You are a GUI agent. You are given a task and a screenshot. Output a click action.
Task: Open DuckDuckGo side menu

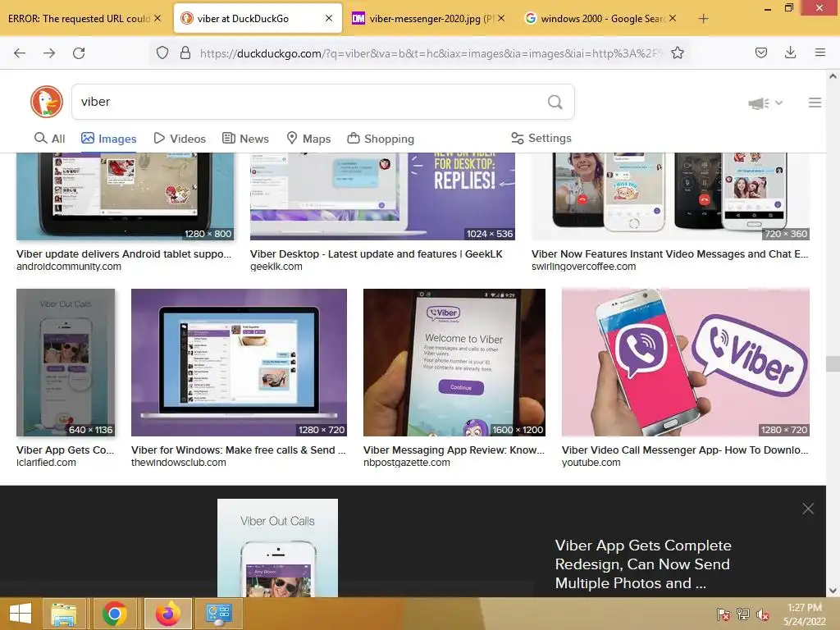click(x=815, y=103)
